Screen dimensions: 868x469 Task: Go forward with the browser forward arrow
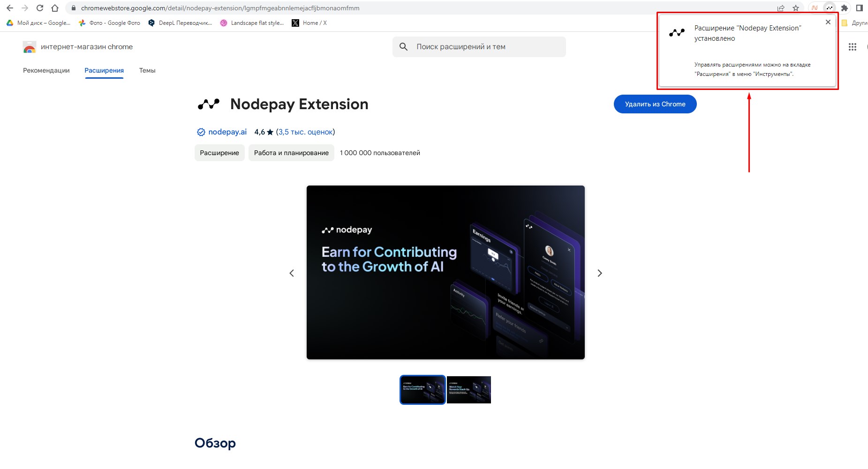pyautogui.click(x=25, y=8)
